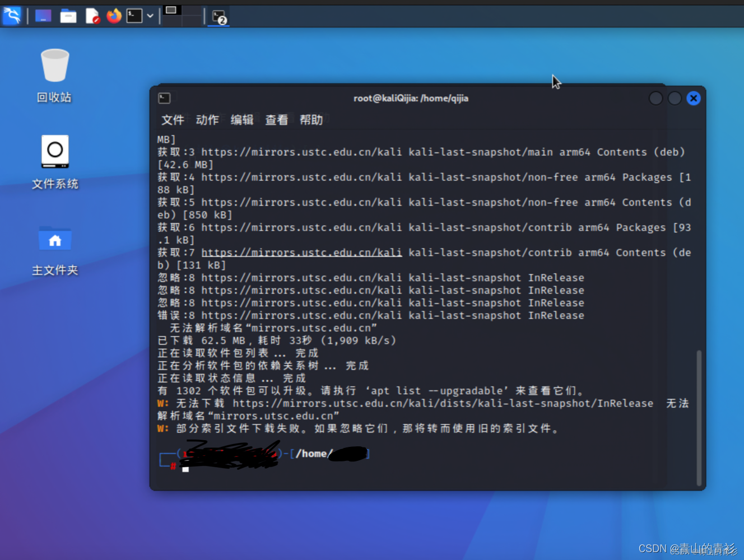
Task: Launch the text editor from the panel
Action: click(x=92, y=16)
